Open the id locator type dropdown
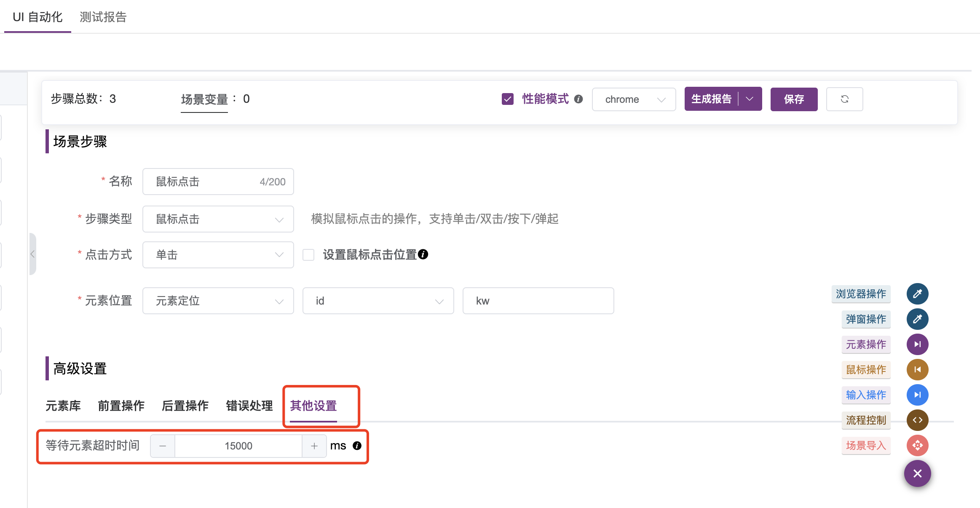Image resolution: width=980 pixels, height=508 pixels. 378,301
